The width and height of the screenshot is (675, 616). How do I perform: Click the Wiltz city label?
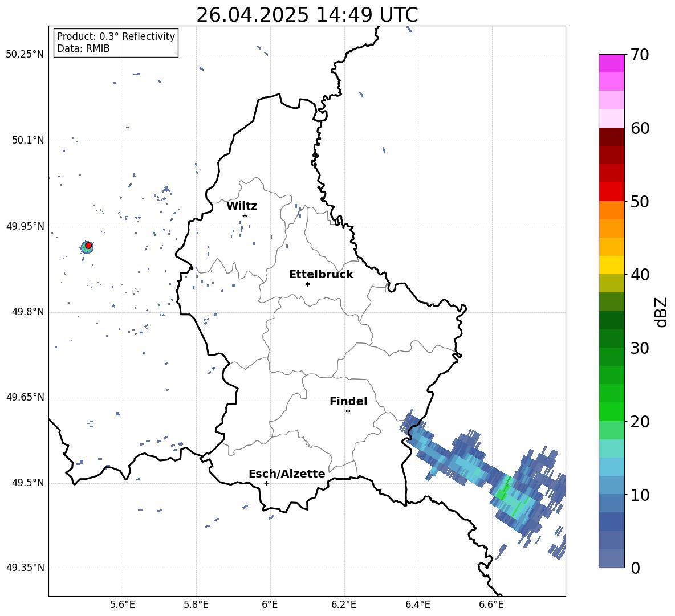pyautogui.click(x=242, y=206)
